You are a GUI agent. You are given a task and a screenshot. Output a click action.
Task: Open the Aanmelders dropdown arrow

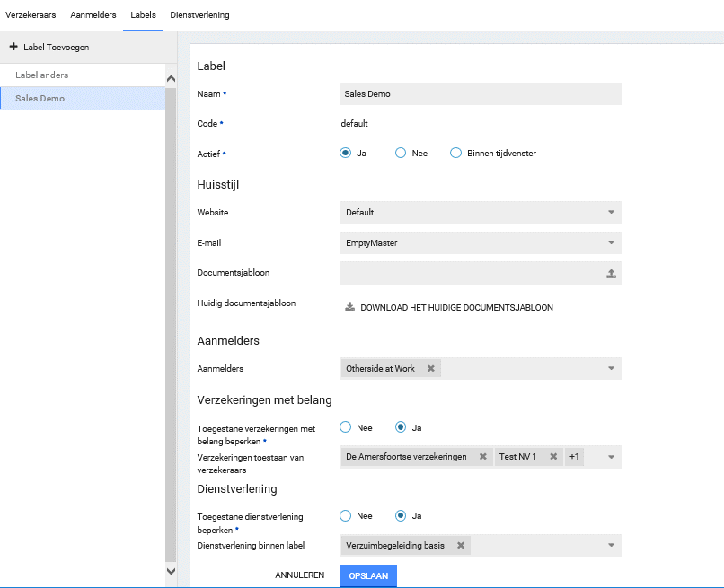[611, 368]
